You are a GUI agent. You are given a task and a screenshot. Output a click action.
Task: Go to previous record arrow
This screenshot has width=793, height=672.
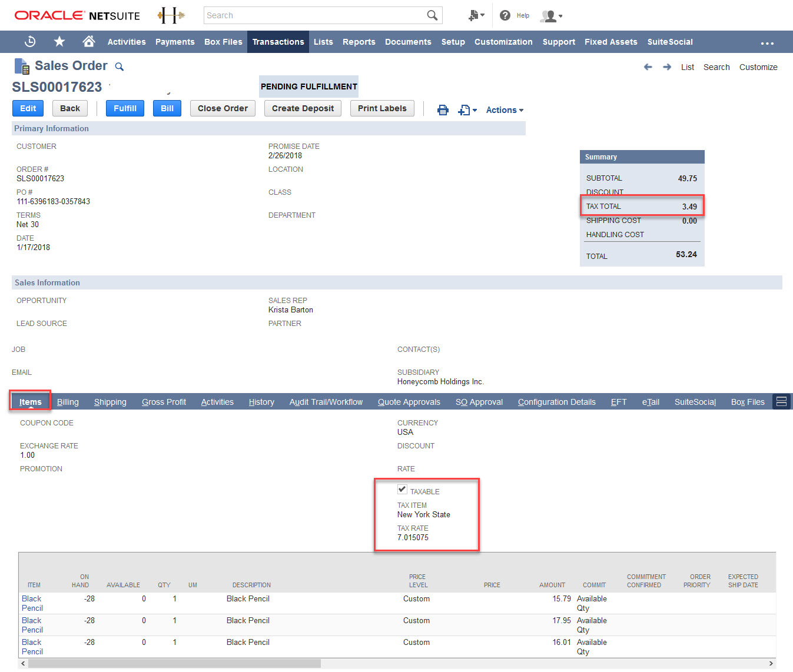(648, 67)
